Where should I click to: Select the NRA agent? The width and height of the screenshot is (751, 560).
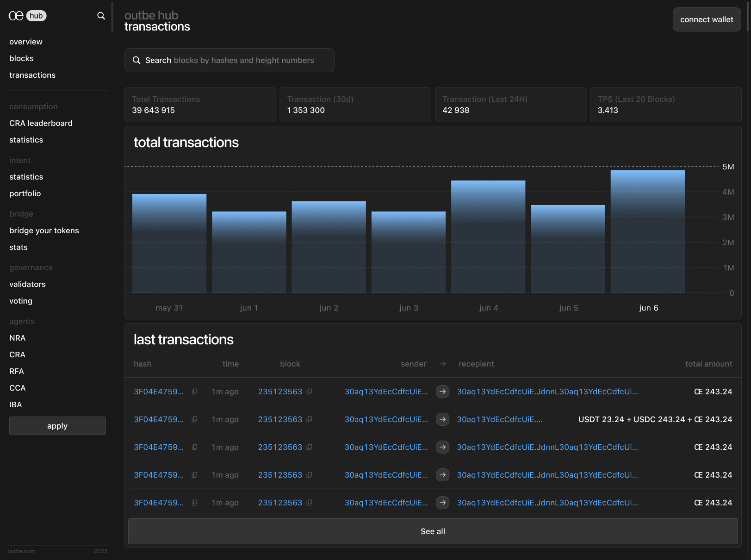(x=17, y=338)
